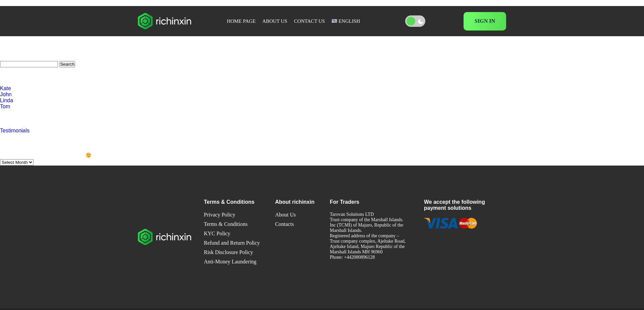Click the MasterCard payment logo
The image size is (644, 310).
coord(468,223)
